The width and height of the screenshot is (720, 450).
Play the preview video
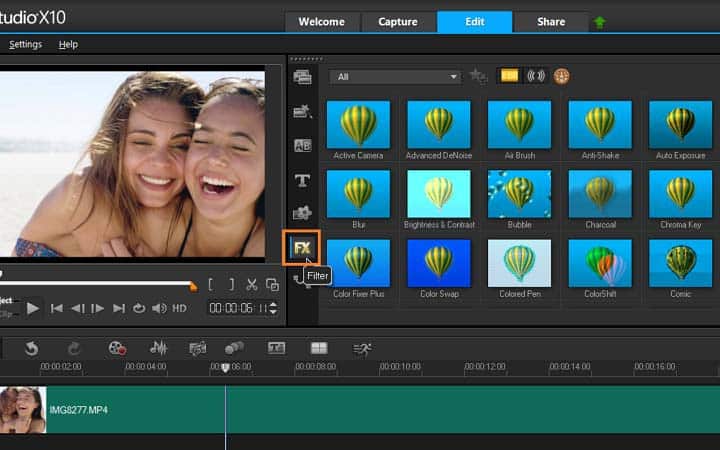(x=33, y=308)
